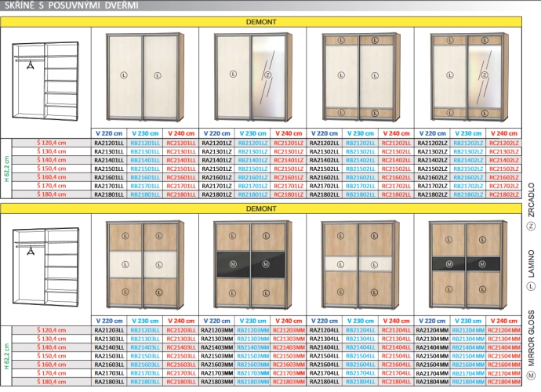The height and width of the screenshot is (392, 541).
Task: Click product code RC21504LL
Action: [x=397, y=356]
